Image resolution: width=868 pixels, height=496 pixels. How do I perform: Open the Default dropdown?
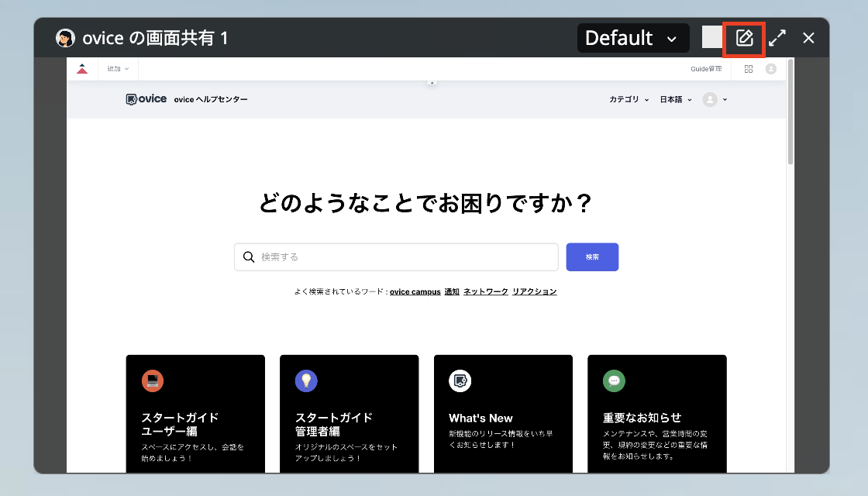coord(632,38)
